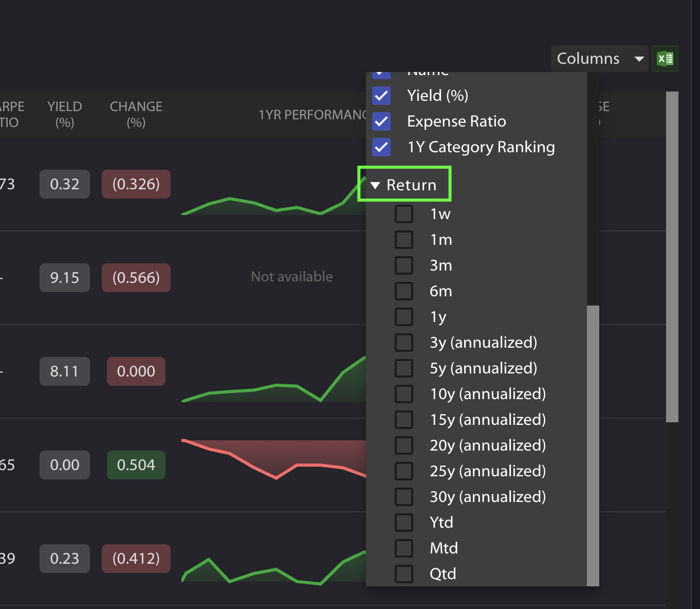700x609 pixels.
Task: Uncheck the Expense Ratio column
Action: 381,121
